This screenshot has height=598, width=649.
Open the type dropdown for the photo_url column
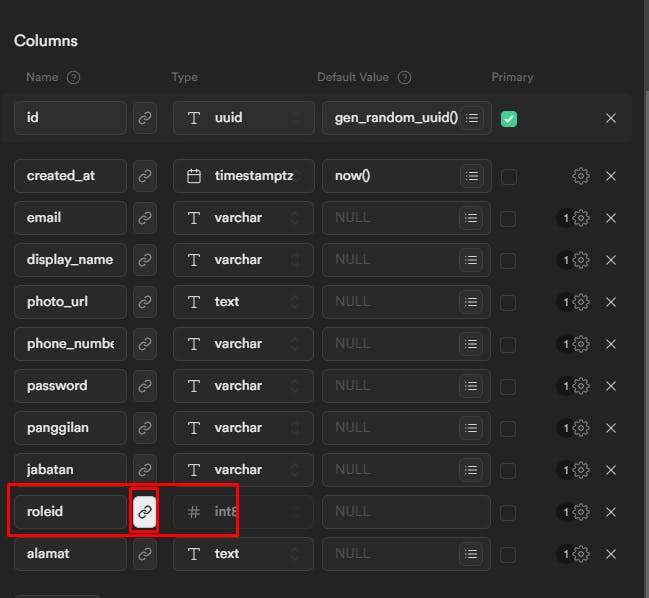(x=243, y=302)
